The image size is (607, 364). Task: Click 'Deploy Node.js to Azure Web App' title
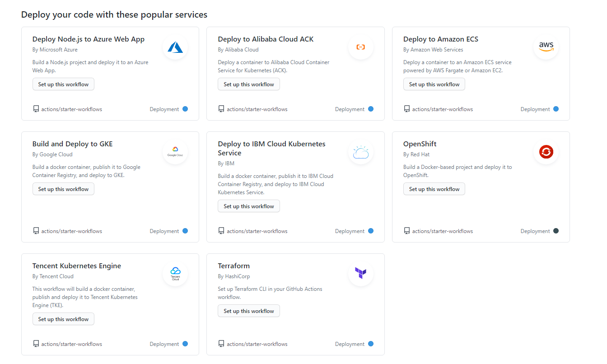pyautogui.click(x=89, y=39)
